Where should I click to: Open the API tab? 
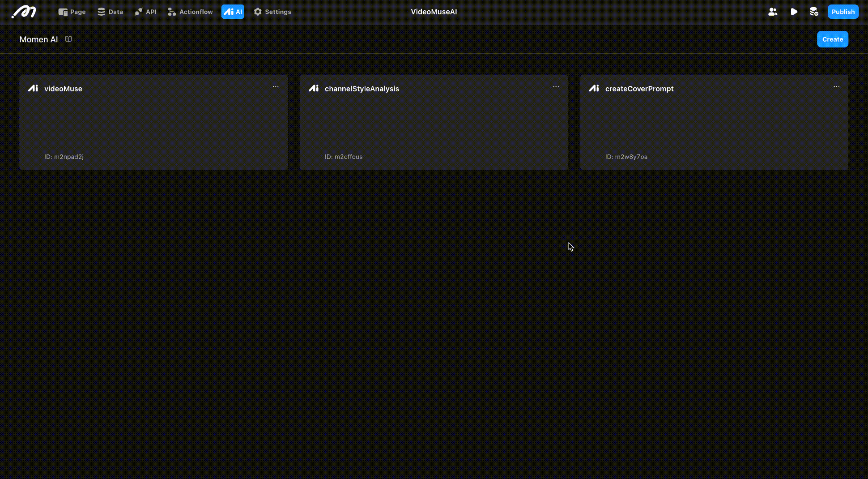tap(145, 12)
